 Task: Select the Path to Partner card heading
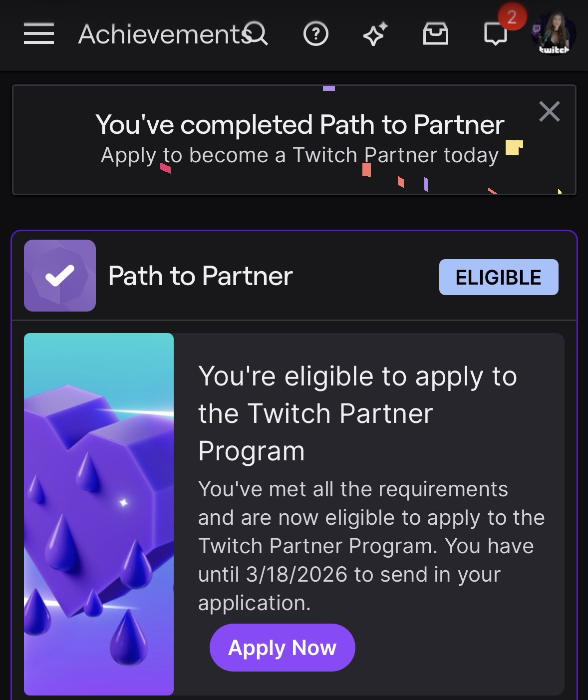tap(200, 276)
